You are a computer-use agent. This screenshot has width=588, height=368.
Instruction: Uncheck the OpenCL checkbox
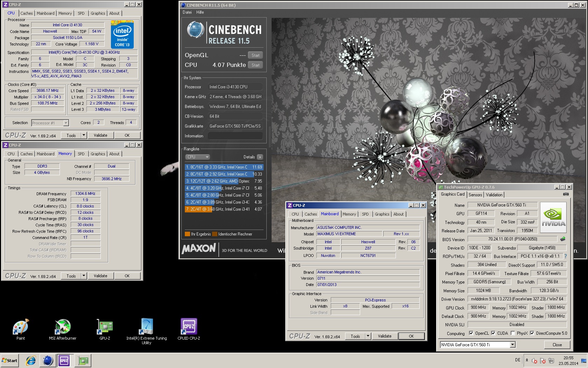[x=471, y=333]
